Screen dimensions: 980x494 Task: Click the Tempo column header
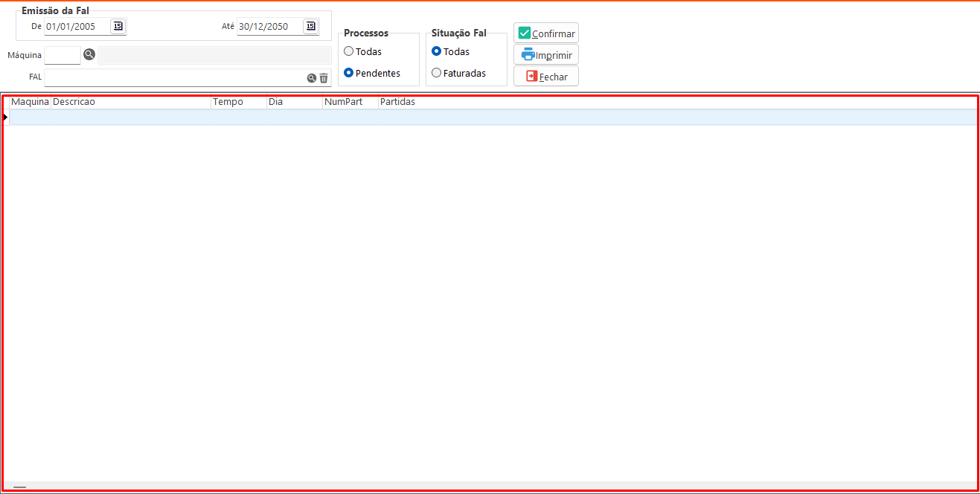click(238, 102)
